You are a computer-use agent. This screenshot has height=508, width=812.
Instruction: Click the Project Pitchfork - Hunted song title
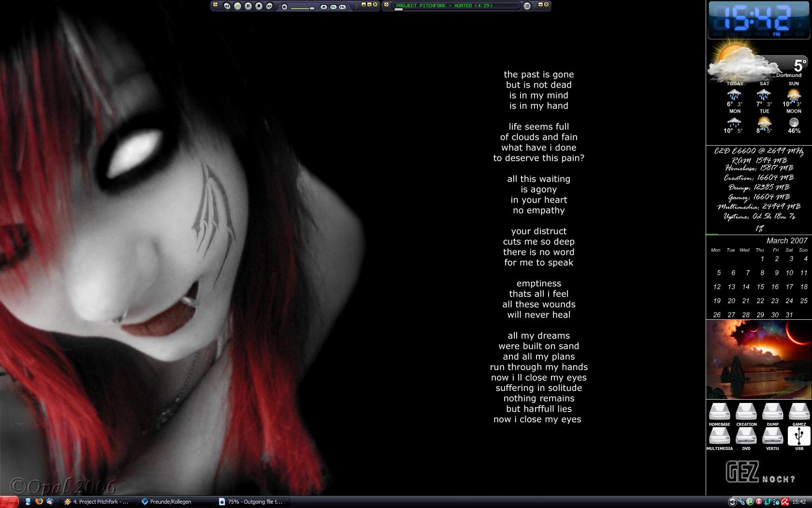pyautogui.click(x=444, y=5)
